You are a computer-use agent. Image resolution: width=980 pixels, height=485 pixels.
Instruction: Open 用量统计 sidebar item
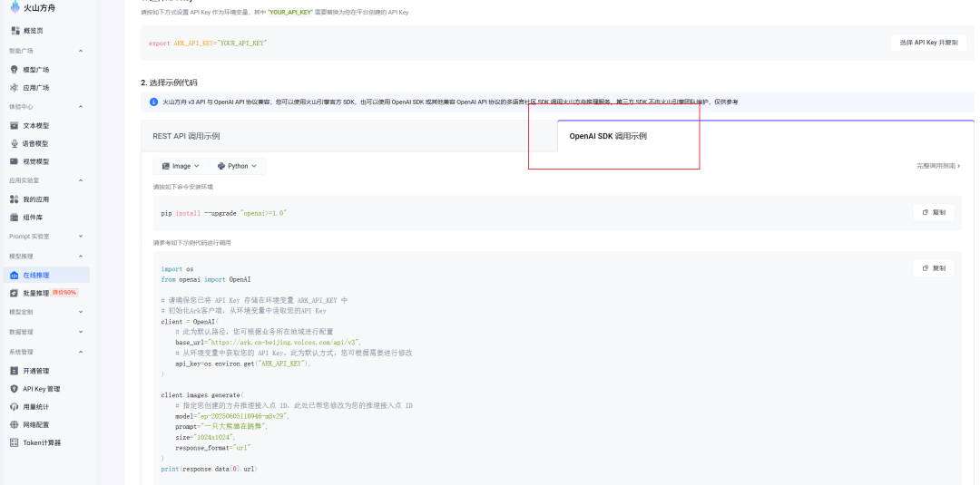[x=35, y=407]
